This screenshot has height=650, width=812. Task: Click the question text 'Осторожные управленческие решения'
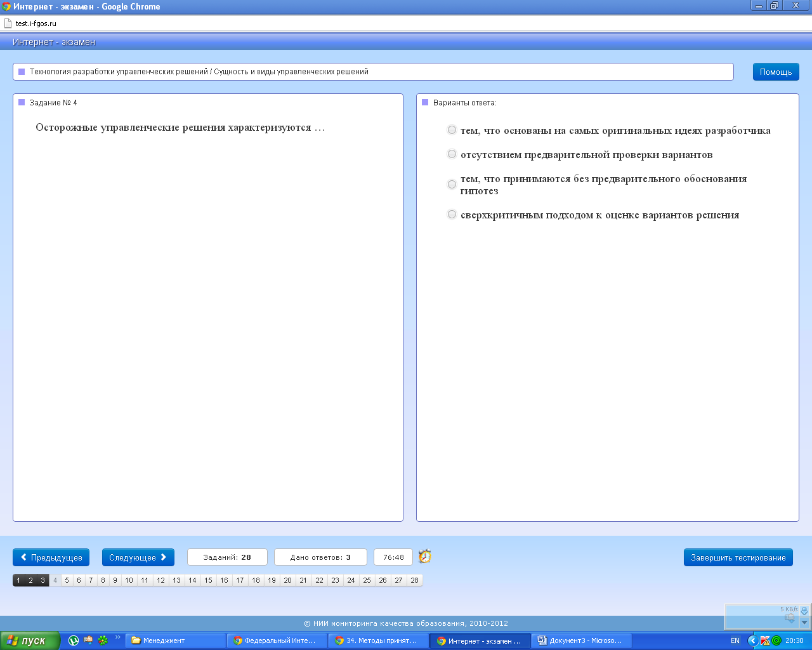pyautogui.click(x=180, y=128)
